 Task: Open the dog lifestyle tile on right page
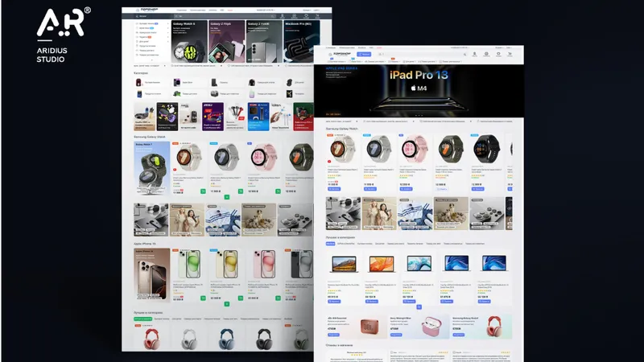[x=451, y=213]
